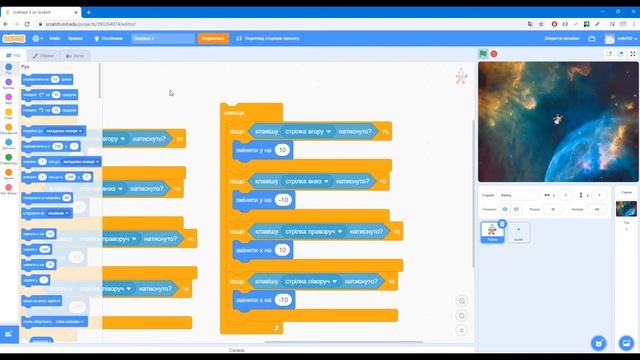Enter fullscreen stage mode

click(633, 54)
